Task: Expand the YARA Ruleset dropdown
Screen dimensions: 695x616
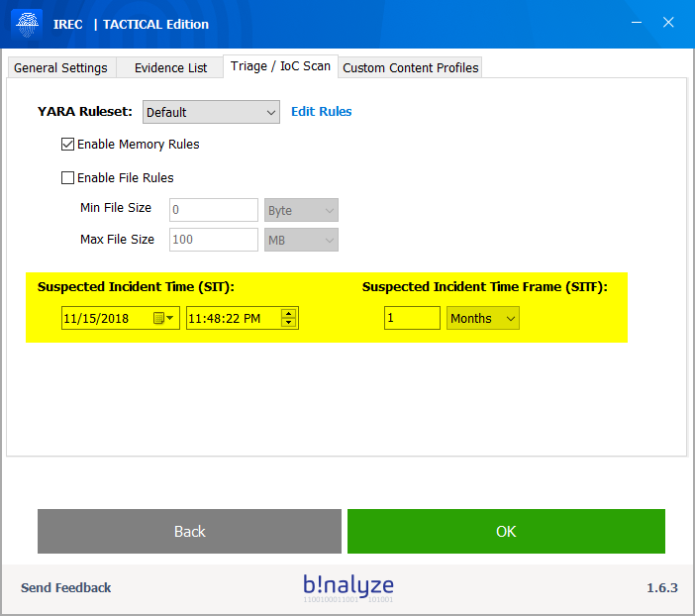Action: (x=210, y=112)
